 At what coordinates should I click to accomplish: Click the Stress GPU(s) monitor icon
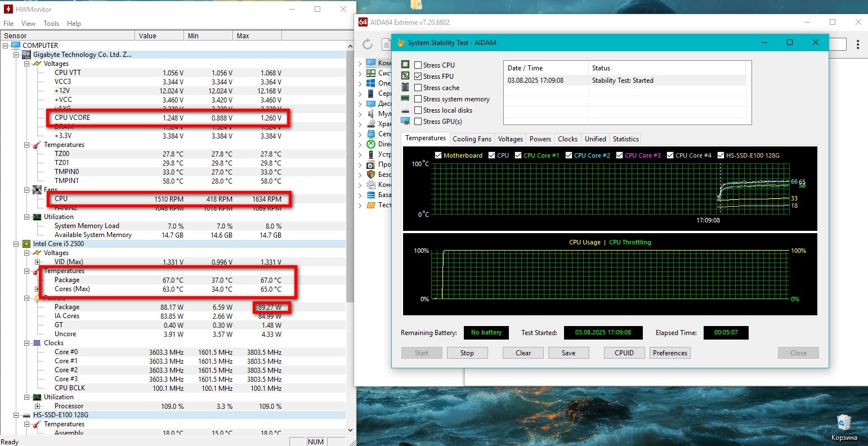[x=405, y=121]
